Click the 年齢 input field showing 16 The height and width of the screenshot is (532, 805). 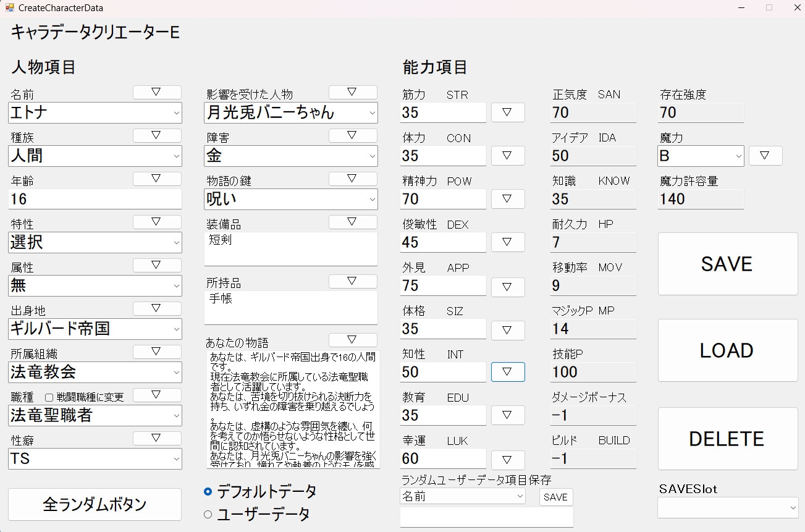95,199
